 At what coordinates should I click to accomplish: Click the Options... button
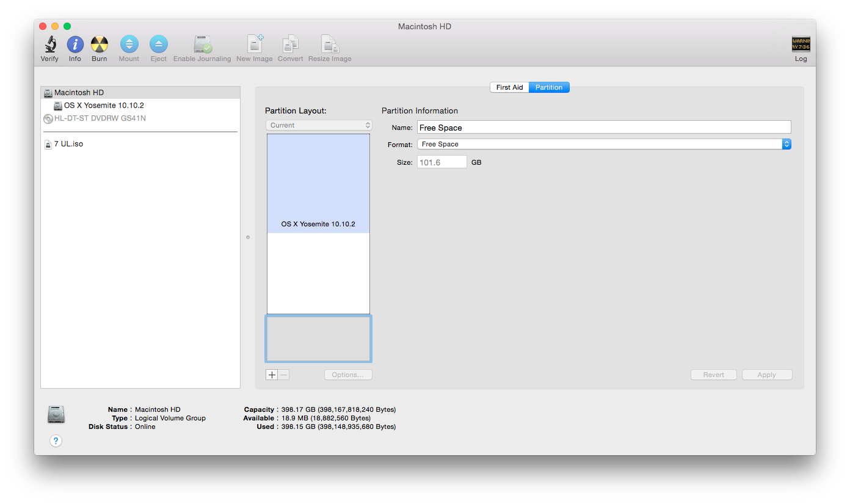tap(348, 375)
